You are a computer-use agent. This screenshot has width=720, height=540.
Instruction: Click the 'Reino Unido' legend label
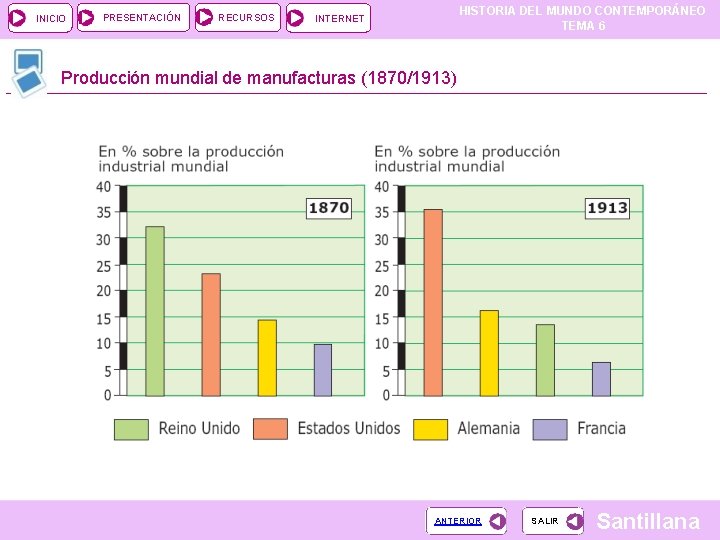(x=199, y=428)
